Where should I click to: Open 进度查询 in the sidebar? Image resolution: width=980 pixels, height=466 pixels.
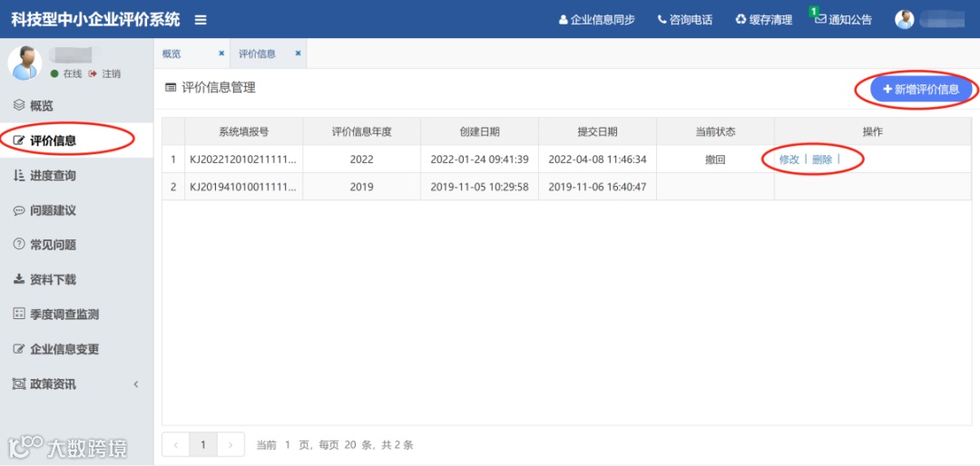tap(76, 176)
